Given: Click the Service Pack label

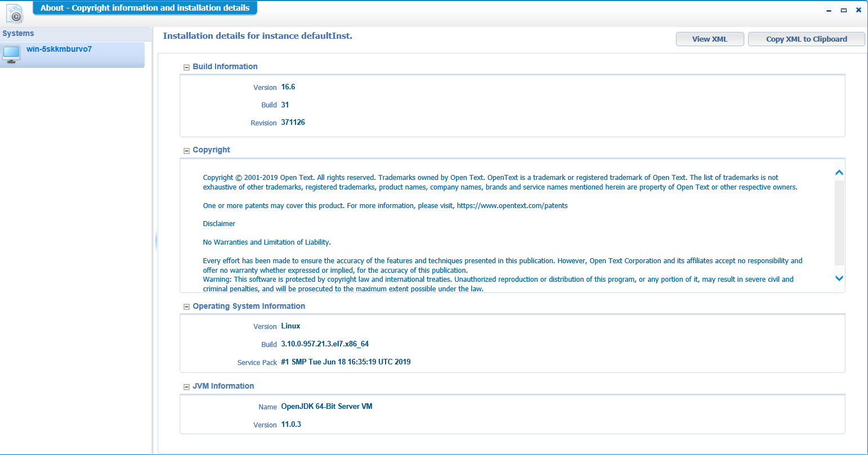Looking at the screenshot, I should [x=257, y=363].
